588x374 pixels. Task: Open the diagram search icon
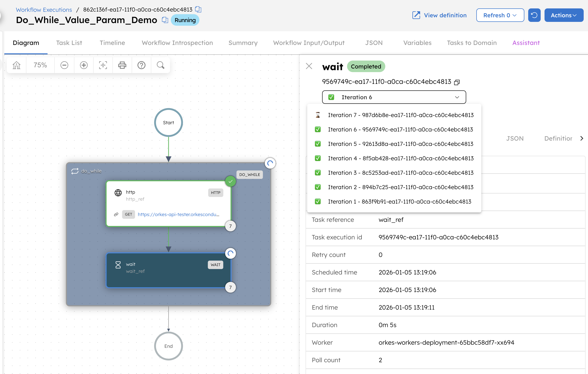160,65
